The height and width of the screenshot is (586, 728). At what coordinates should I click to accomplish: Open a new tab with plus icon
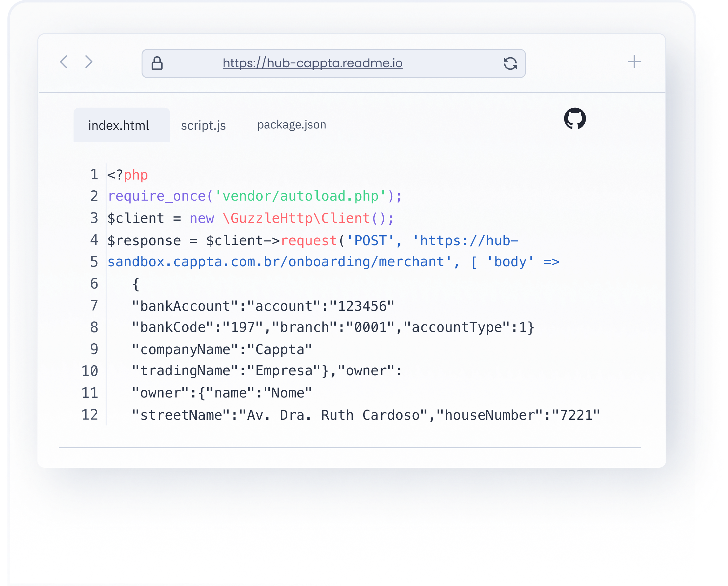pos(634,62)
